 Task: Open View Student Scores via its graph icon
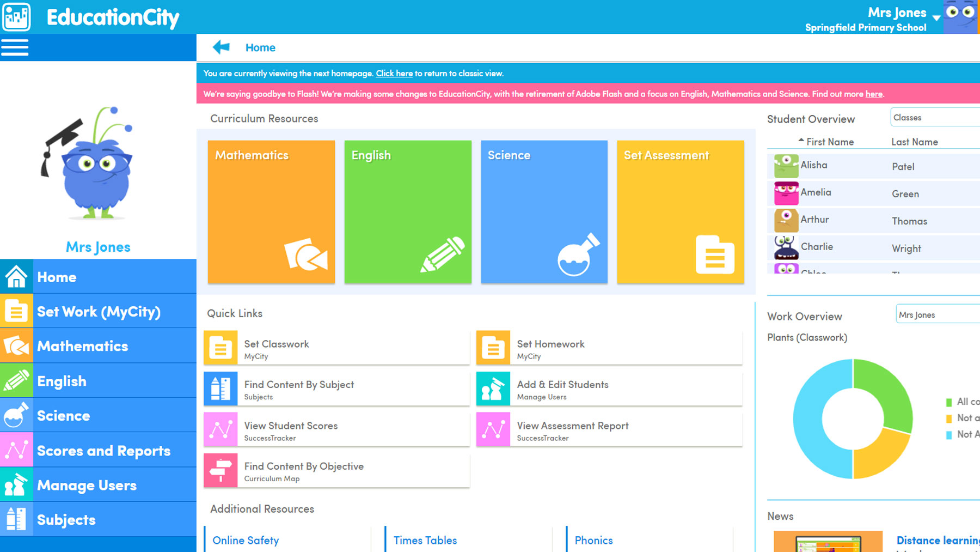pos(220,429)
